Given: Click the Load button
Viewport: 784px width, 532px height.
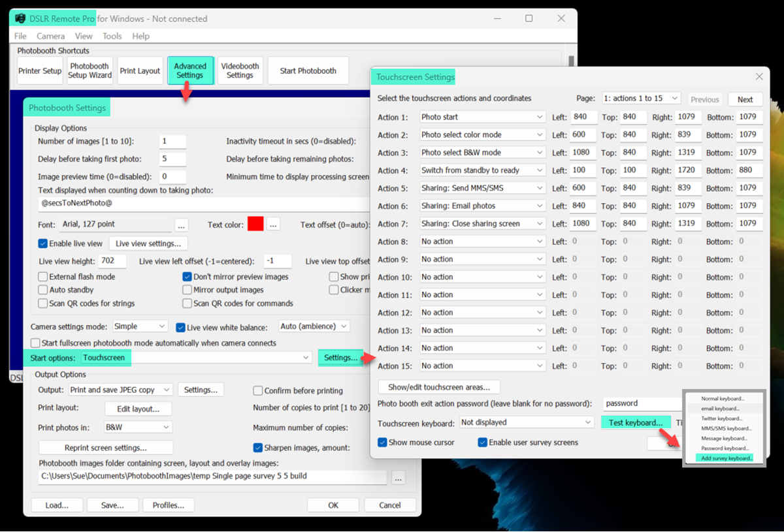Looking at the screenshot, I should pos(57,505).
